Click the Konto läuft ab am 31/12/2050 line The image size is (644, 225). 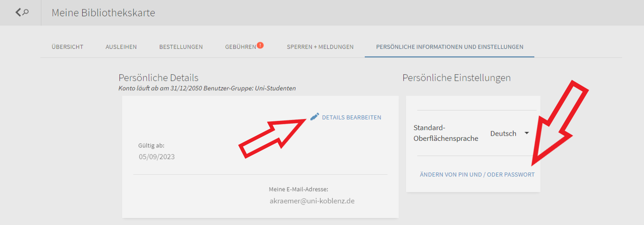pos(207,88)
